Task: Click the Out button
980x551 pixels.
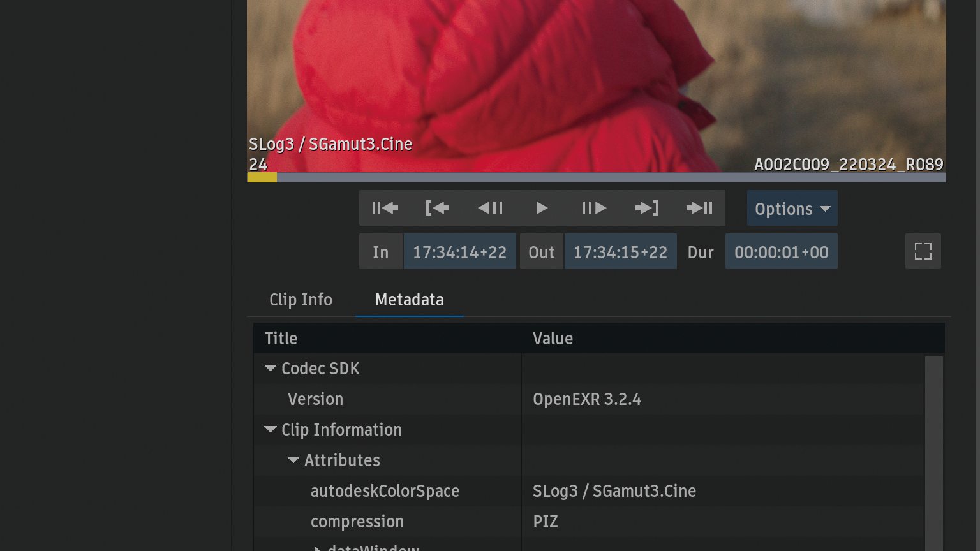Action: (x=541, y=252)
